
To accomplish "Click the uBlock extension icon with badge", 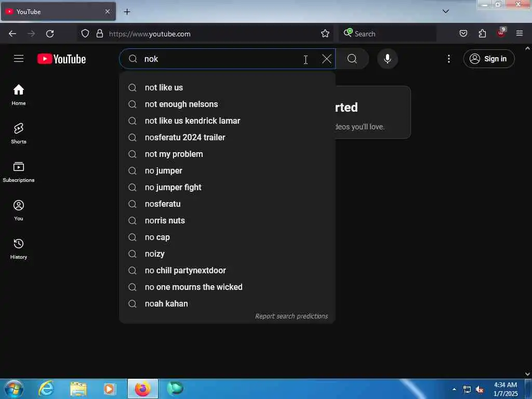I will pyautogui.click(x=501, y=33).
